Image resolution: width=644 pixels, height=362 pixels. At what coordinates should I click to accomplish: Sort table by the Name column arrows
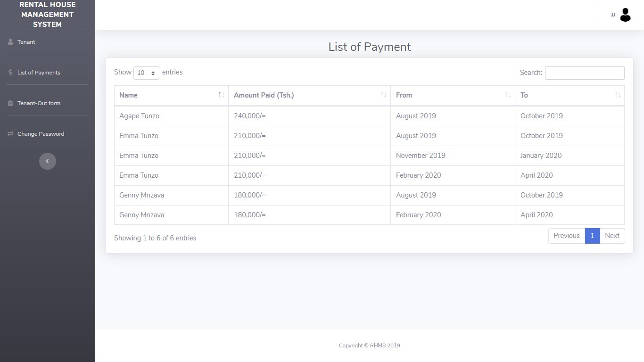tap(221, 95)
